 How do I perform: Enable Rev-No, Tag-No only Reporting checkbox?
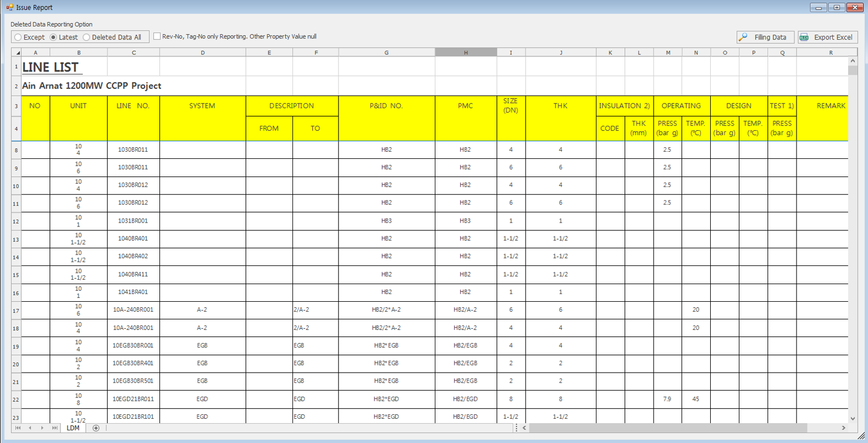pyautogui.click(x=157, y=36)
